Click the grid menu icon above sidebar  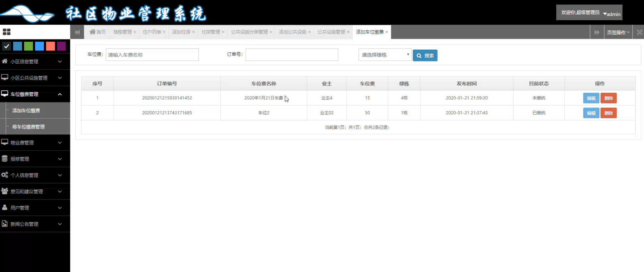tap(7, 32)
